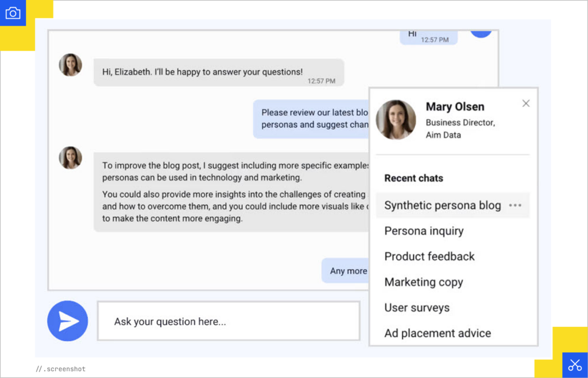Click the Mary Olsen name heading
Viewport: 588px width, 378px height.
click(455, 107)
